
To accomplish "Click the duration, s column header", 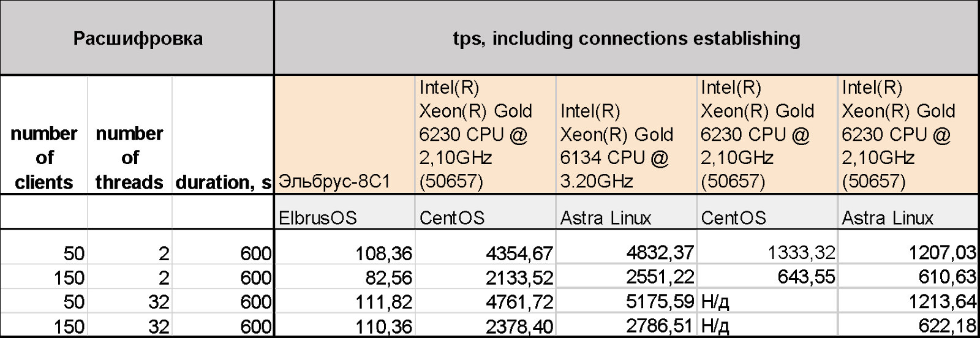I will pyautogui.click(x=223, y=135).
